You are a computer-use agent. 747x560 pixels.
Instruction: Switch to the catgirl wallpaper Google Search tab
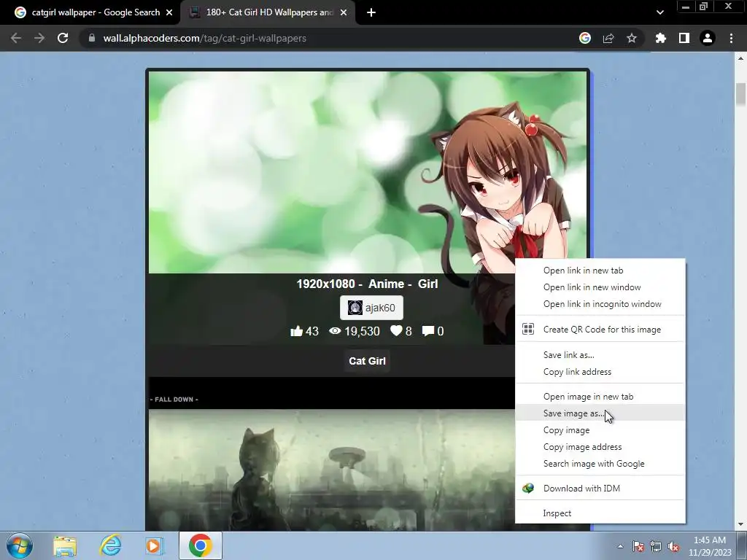tap(94, 12)
